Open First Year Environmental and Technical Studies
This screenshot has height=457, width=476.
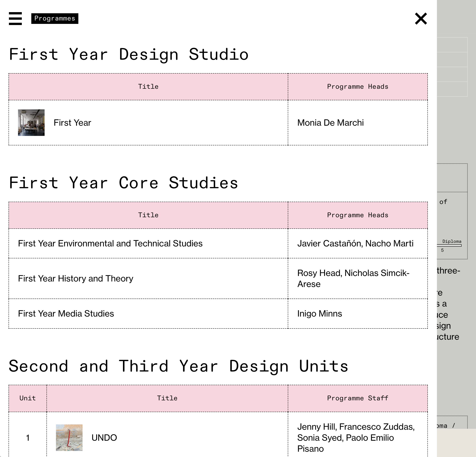[x=110, y=243]
